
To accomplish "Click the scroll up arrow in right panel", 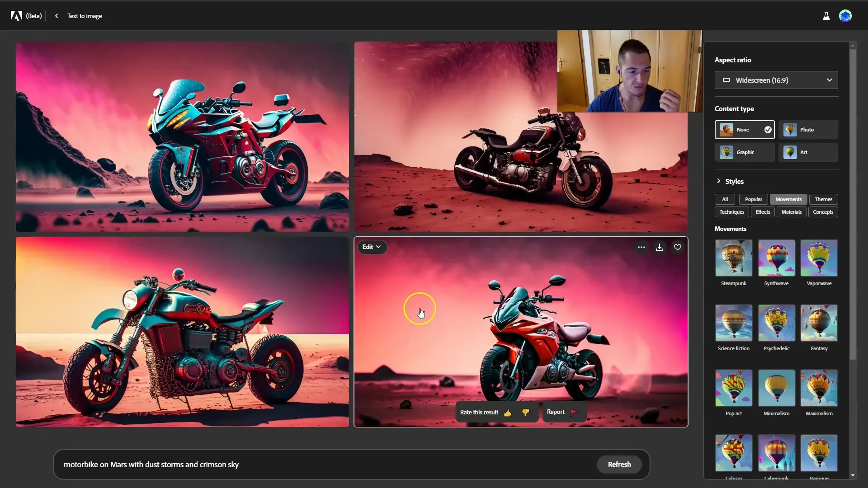I will pos(853,45).
